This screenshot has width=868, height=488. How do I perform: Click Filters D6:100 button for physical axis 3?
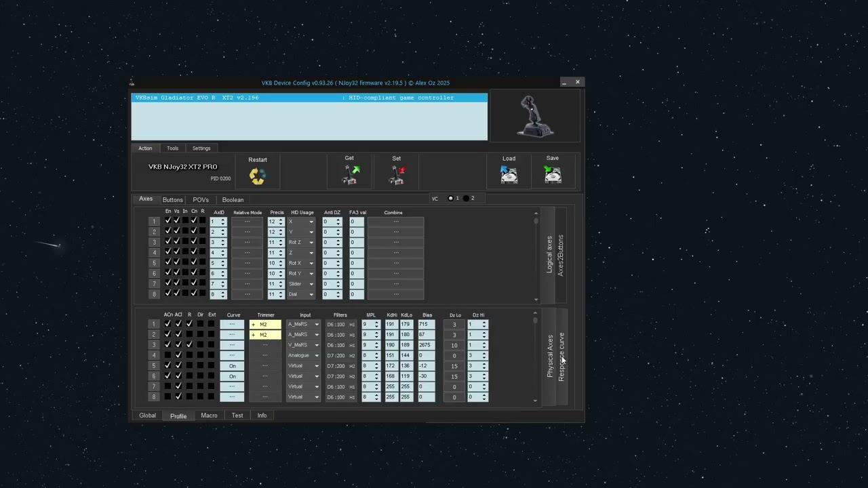(341, 345)
